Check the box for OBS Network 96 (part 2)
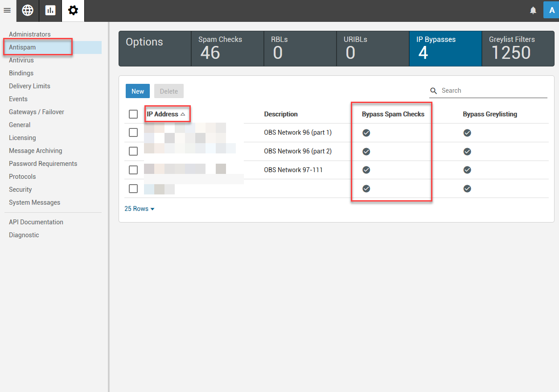The width and height of the screenshot is (559, 392). click(x=133, y=151)
